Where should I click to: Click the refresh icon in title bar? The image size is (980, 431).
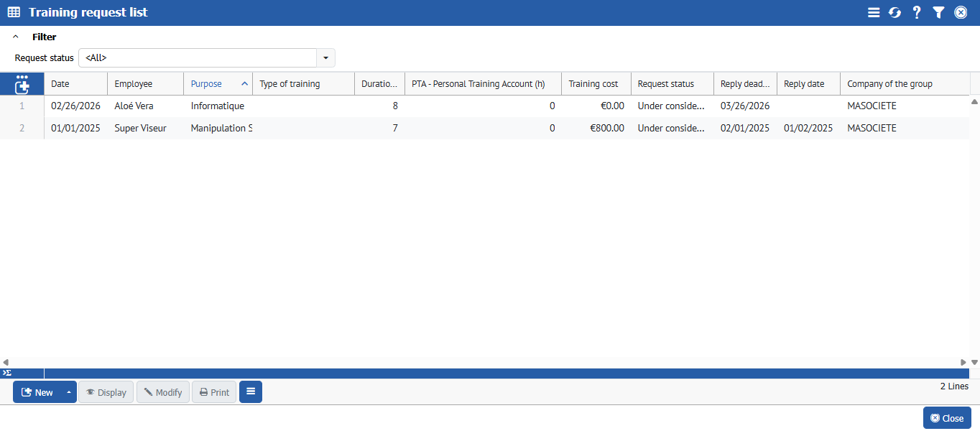click(x=895, y=13)
